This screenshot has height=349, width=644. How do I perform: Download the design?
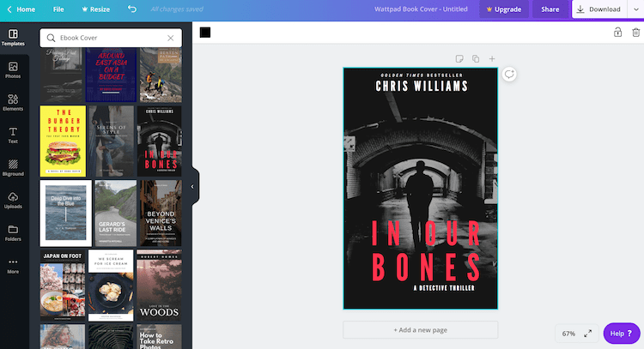point(599,9)
